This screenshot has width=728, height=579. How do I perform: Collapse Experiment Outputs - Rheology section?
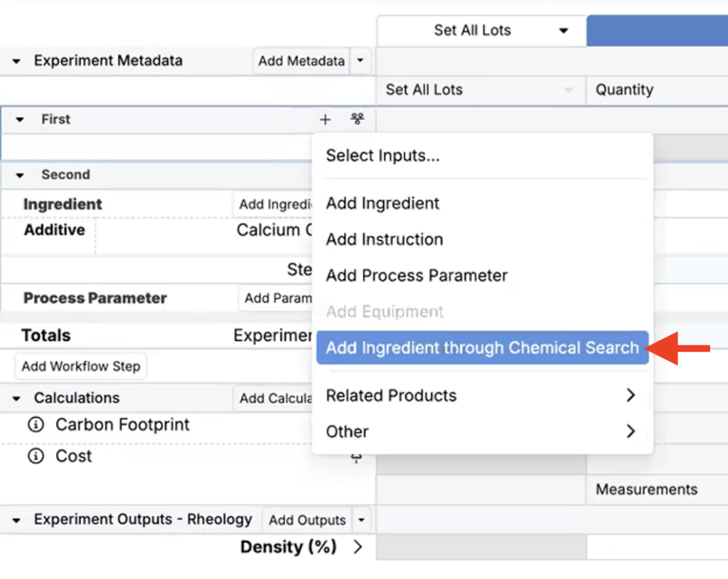click(16, 520)
